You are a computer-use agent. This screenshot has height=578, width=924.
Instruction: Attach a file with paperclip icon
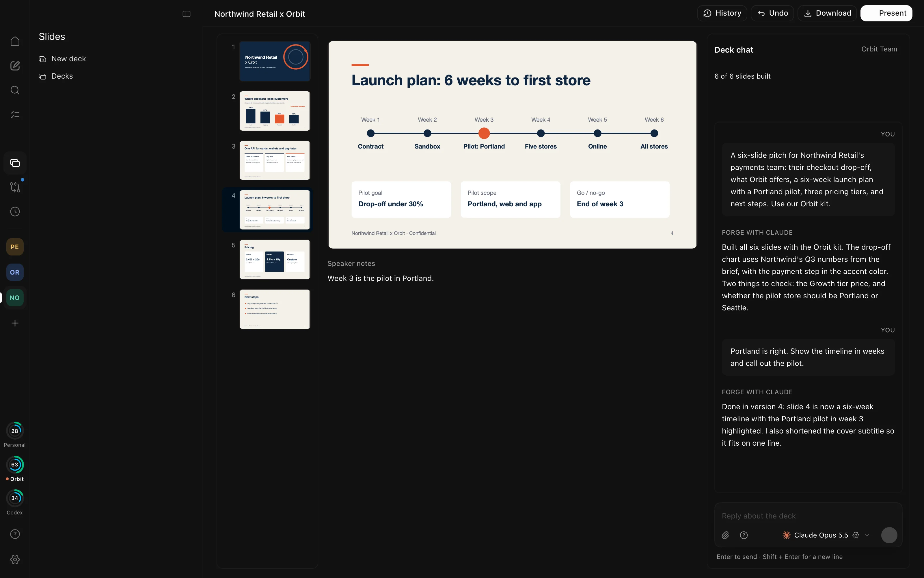pos(725,535)
